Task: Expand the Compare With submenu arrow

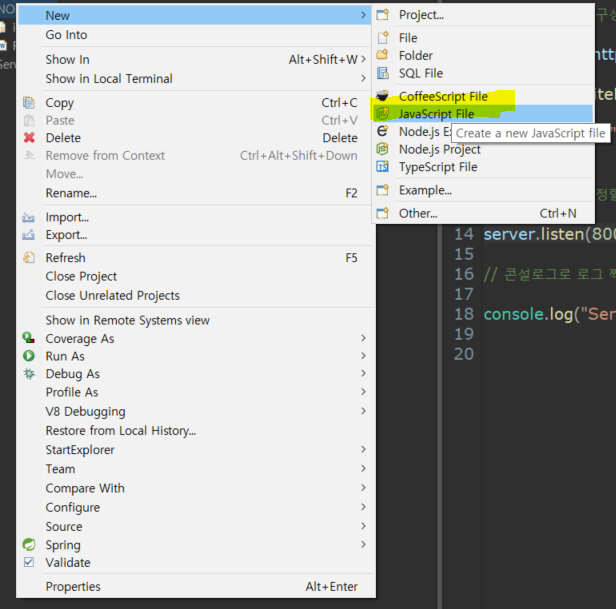Action: pyautogui.click(x=363, y=488)
